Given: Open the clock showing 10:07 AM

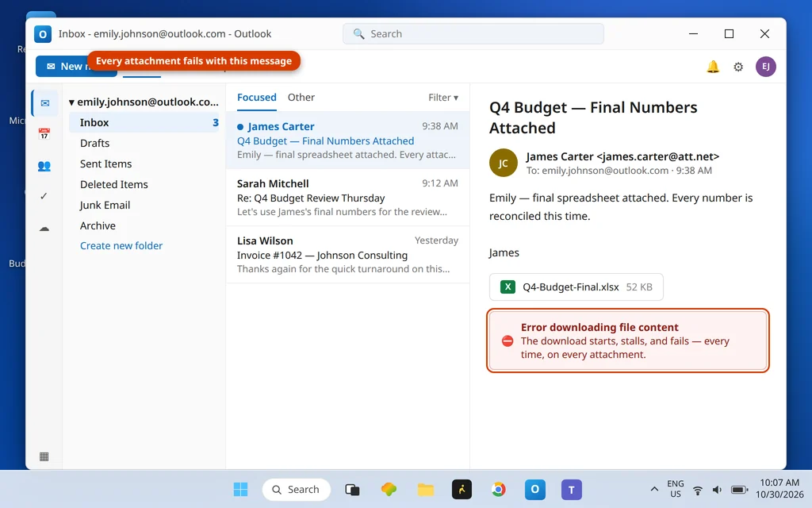Looking at the screenshot, I should click(x=779, y=489).
